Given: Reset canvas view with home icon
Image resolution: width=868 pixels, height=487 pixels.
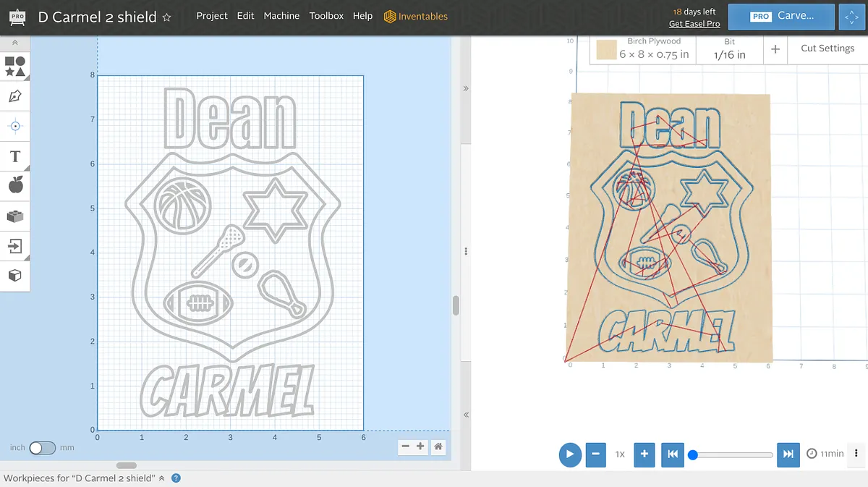Looking at the screenshot, I should tap(438, 447).
